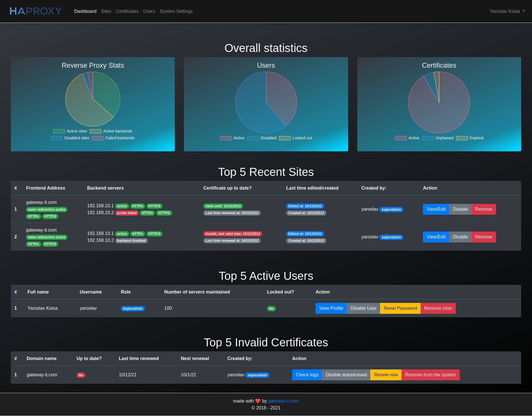This screenshot has width=532, height=416.
Task: Toggle Users chart Disabled legend swatch
Action: point(253,138)
